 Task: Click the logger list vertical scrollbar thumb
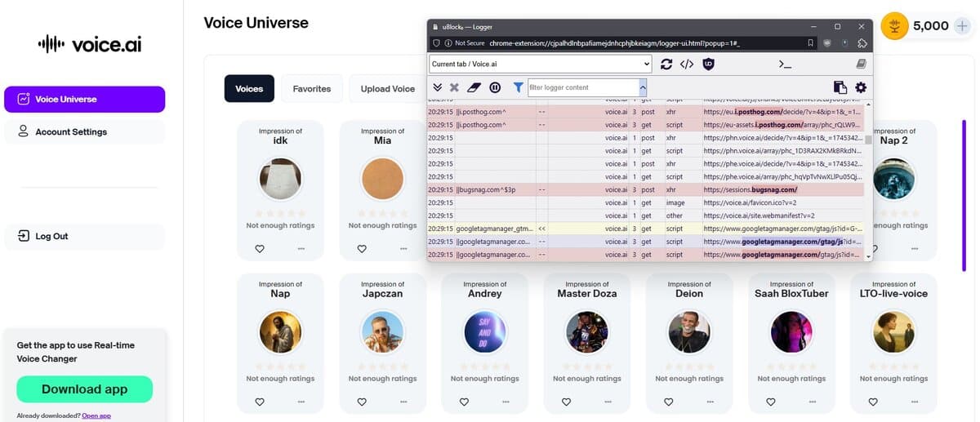coord(869,140)
